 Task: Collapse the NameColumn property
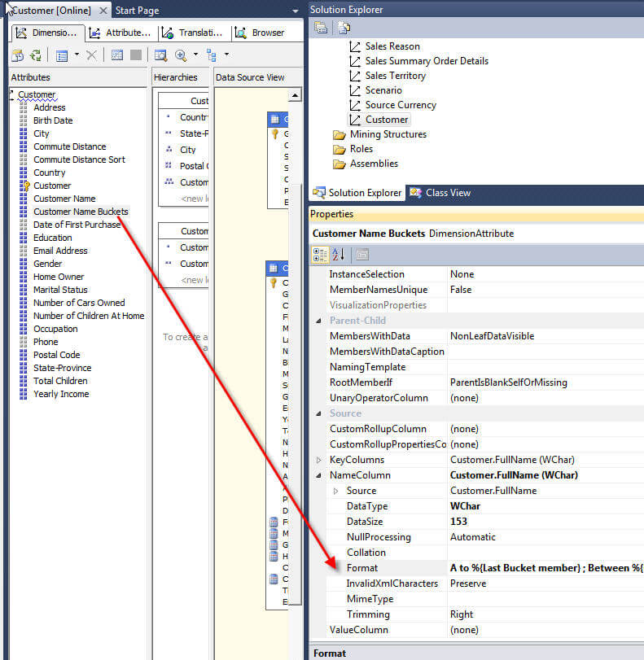pyautogui.click(x=319, y=475)
